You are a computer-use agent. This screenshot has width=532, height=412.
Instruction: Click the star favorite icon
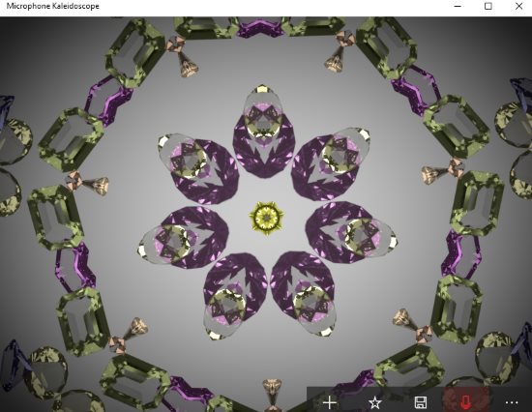pos(374,403)
